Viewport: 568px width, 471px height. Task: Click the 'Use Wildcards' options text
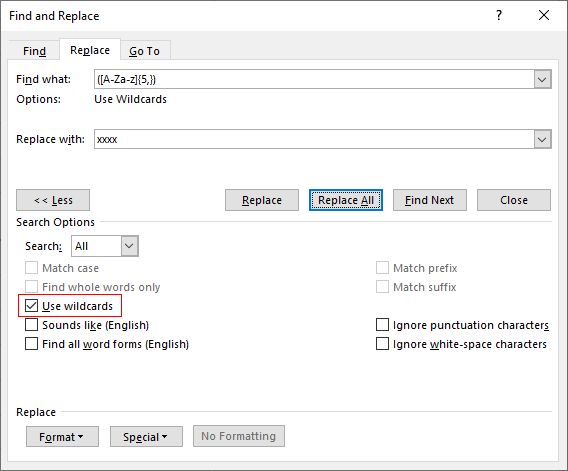pos(130,99)
